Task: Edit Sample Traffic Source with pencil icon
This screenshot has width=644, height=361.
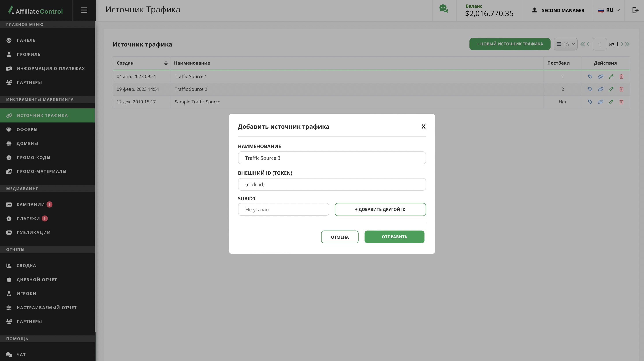Action: point(611,102)
